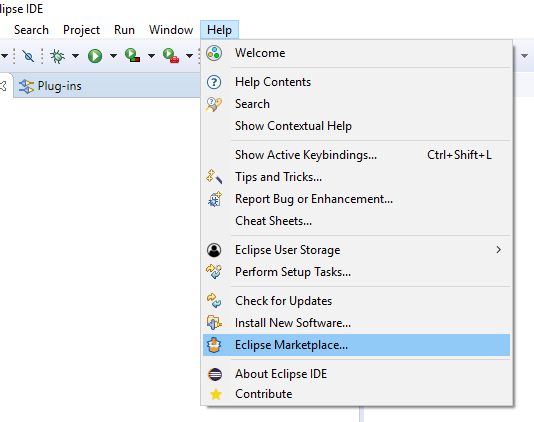
Task: Open the Run dropdown arrow
Action: click(x=113, y=56)
